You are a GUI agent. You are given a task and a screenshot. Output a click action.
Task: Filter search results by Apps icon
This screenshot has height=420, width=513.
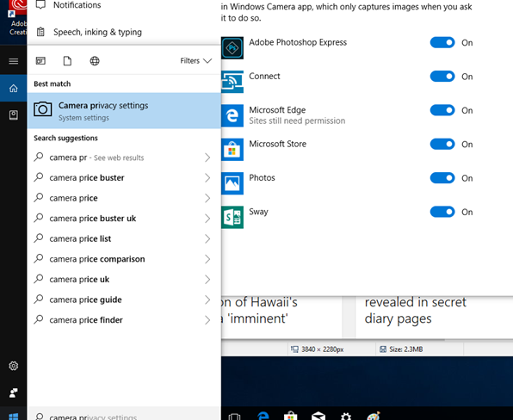click(40, 61)
